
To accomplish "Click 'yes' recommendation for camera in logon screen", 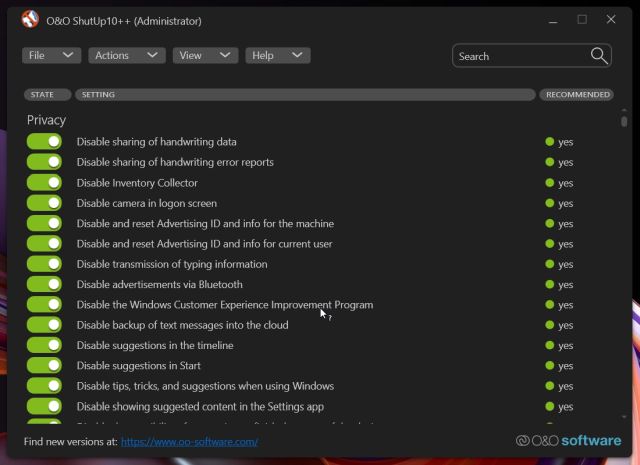I will pyautogui.click(x=566, y=203).
